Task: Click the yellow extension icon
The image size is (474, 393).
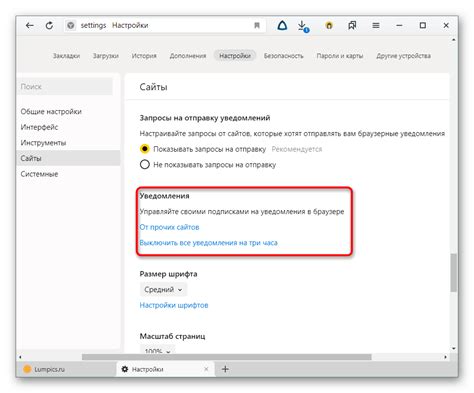Action: [x=329, y=25]
